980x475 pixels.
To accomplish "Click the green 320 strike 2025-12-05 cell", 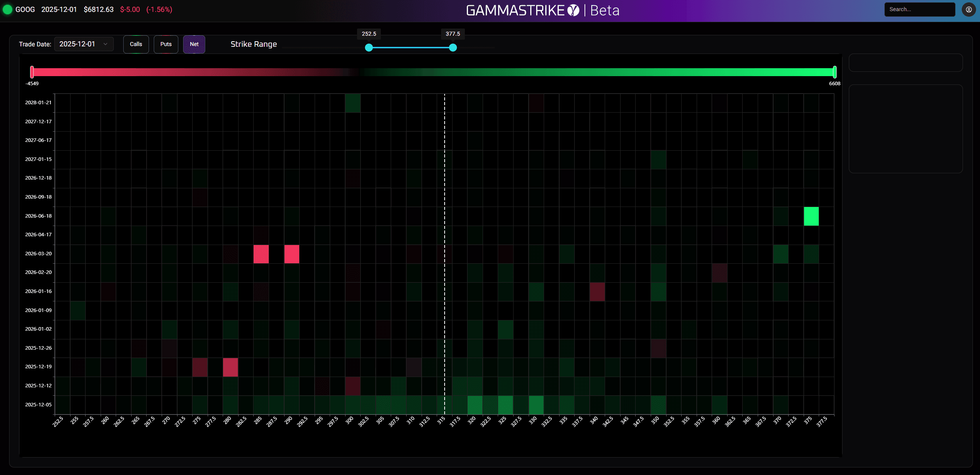I will (x=475, y=405).
